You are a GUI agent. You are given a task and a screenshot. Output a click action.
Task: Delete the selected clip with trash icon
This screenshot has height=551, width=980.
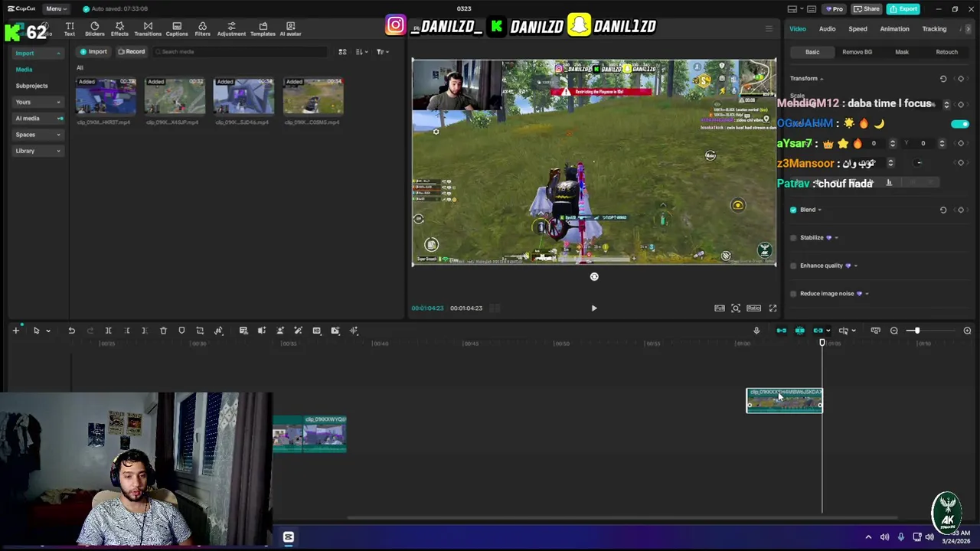pyautogui.click(x=163, y=331)
